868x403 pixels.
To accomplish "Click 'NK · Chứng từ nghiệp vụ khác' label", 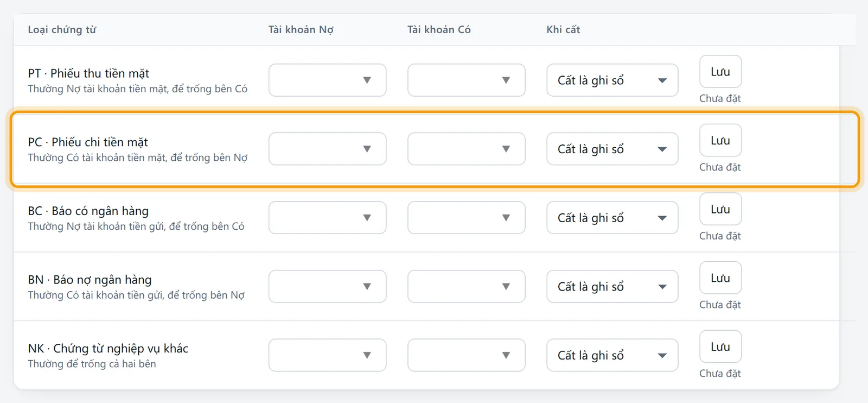I will pos(108,349).
